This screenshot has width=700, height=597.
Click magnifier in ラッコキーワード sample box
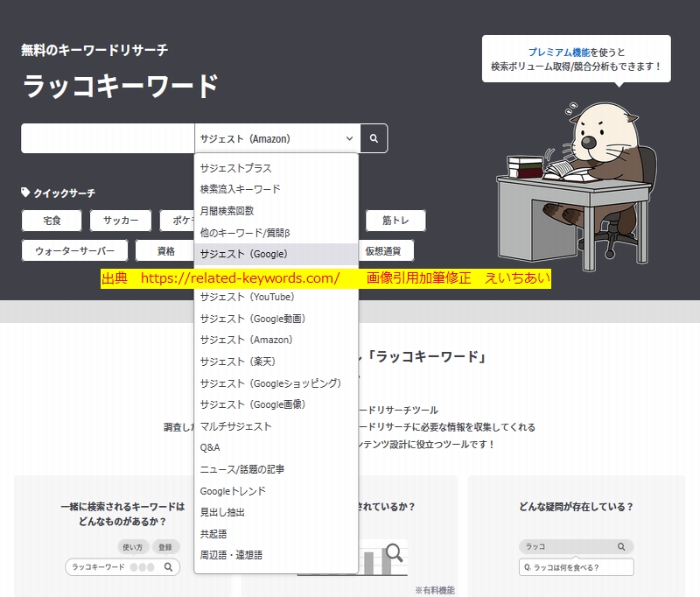pyautogui.click(x=168, y=567)
